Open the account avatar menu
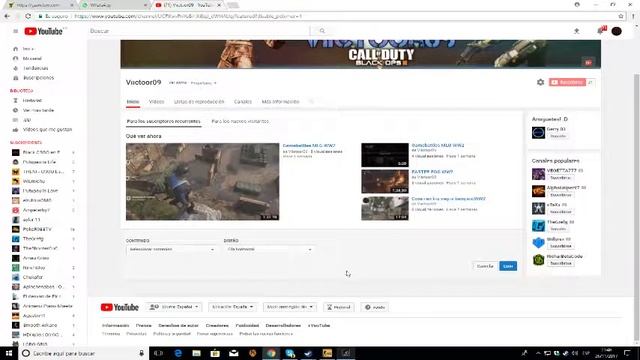640x360 pixels. click(616, 31)
